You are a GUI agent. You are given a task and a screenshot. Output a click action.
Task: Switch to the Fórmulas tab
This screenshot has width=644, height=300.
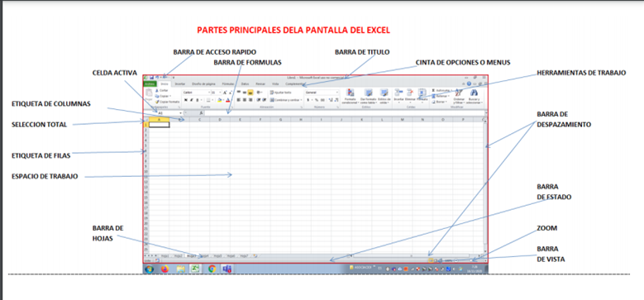click(228, 84)
